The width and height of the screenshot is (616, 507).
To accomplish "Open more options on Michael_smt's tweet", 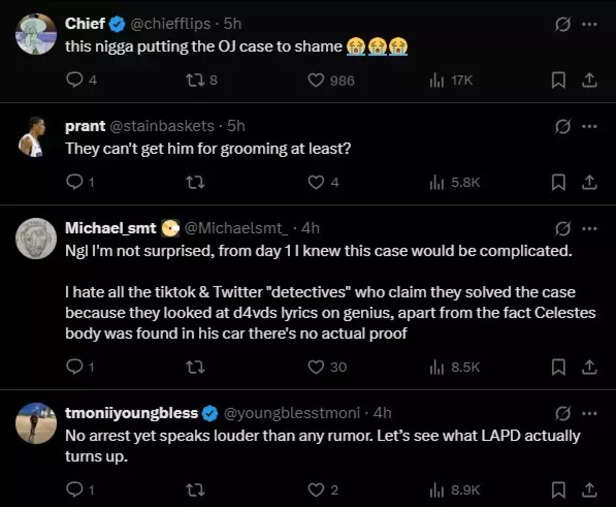I will 589,228.
